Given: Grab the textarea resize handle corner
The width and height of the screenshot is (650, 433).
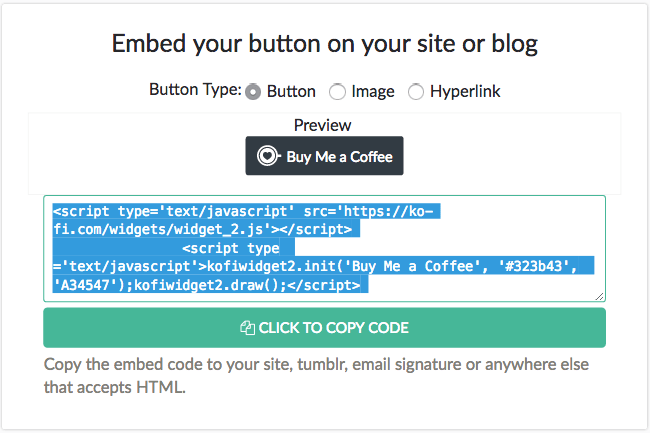Looking at the screenshot, I should click(599, 296).
